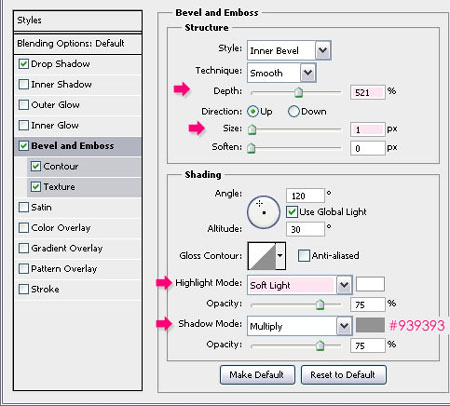Click the Shadow Opacity slider handle
The width and height of the screenshot is (450, 406).
click(320, 346)
